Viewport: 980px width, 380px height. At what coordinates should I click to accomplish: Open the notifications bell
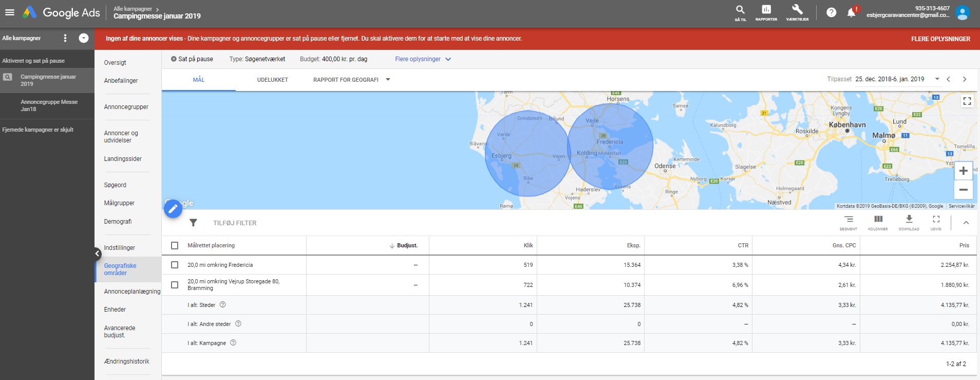pyautogui.click(x=852, y=13)
